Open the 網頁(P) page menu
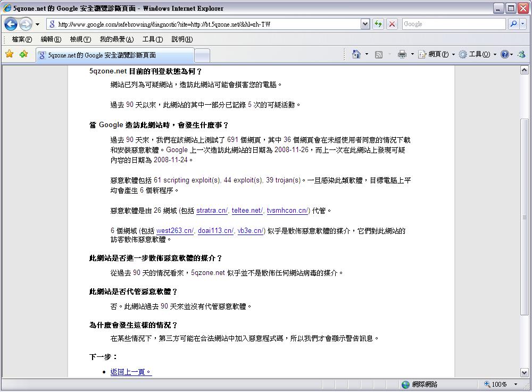 [x=436, y=54]
